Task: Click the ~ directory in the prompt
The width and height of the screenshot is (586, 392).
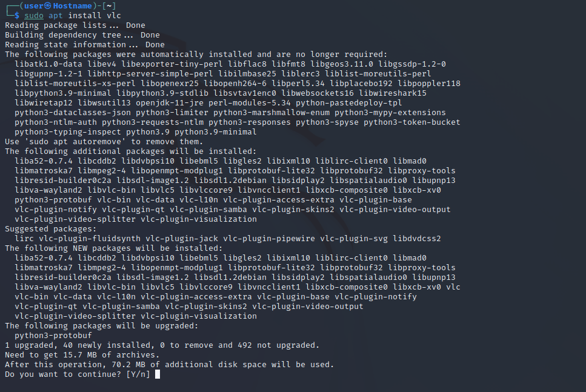Action: 114,5
